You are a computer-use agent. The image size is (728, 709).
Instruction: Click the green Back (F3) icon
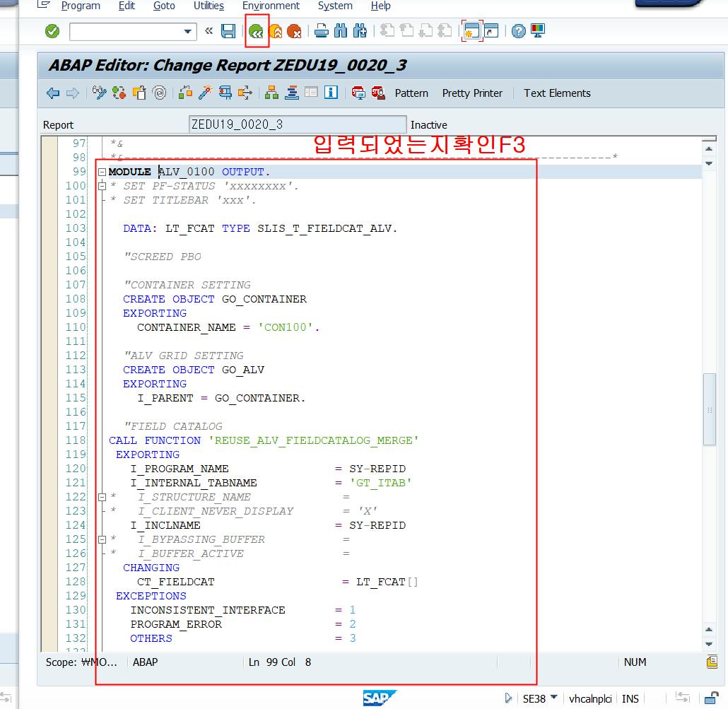256,31
